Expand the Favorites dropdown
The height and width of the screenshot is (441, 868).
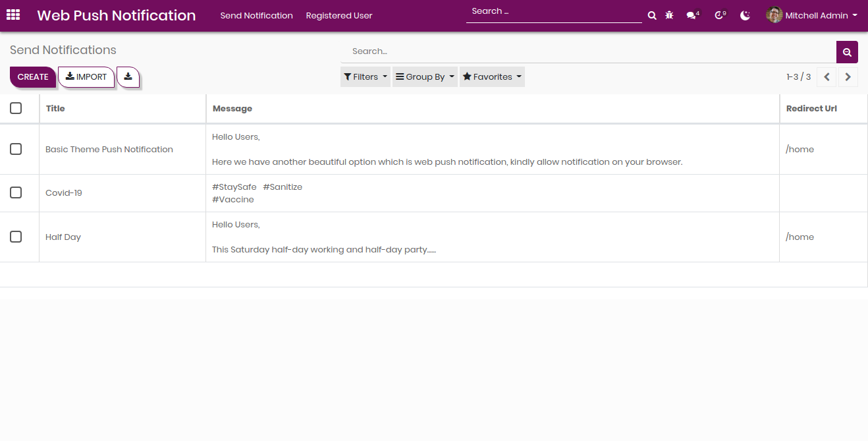click(x=492, y=77)
